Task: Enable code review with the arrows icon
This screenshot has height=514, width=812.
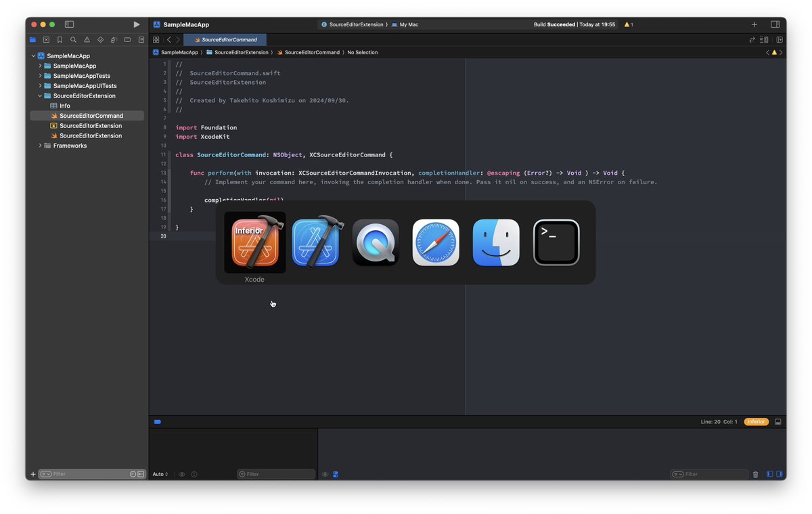Action: coord(752,40)
